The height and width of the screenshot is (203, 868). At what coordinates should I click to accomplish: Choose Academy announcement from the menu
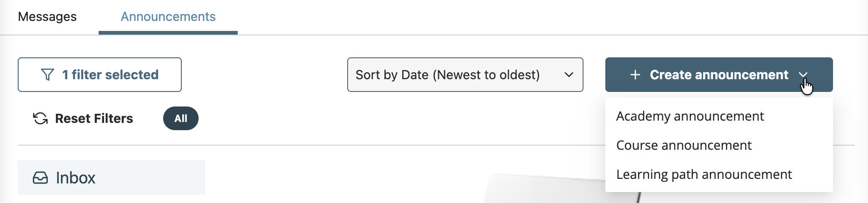(x=690, y=116)
